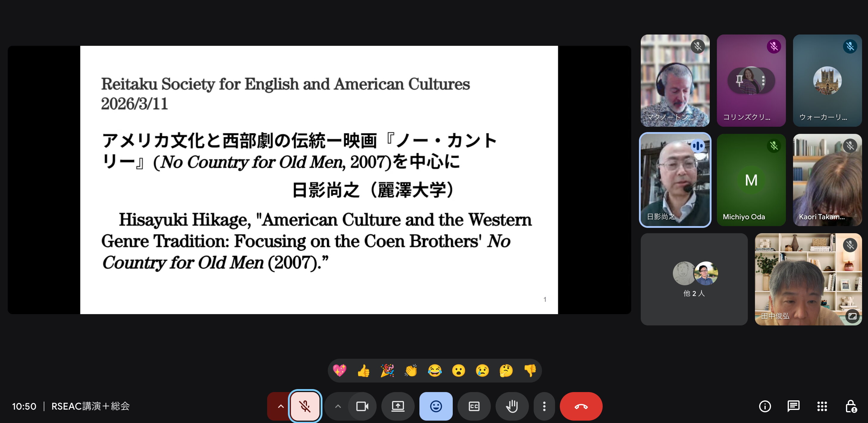Image resolution: width=868 pixels, height=423 pixels.
Task: Close the emoji reactions bar toggle
Action: (436, 406)
